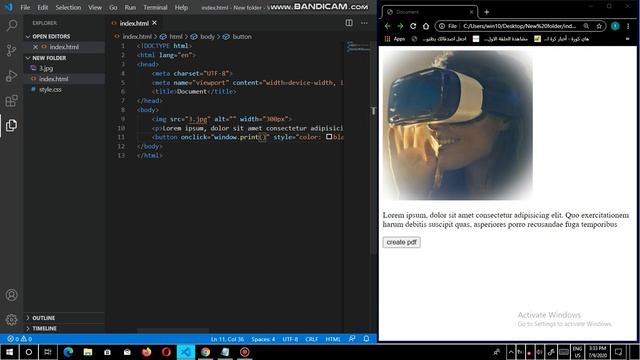
Task: Click the zoom magnifier in address bar
Action: click(x=586, y=26)
